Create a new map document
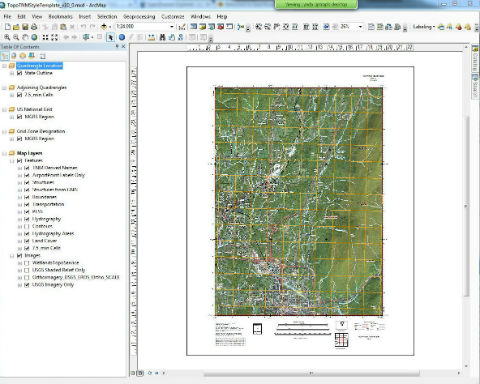This screenshot has height=384, width=480. pos(7,27)
